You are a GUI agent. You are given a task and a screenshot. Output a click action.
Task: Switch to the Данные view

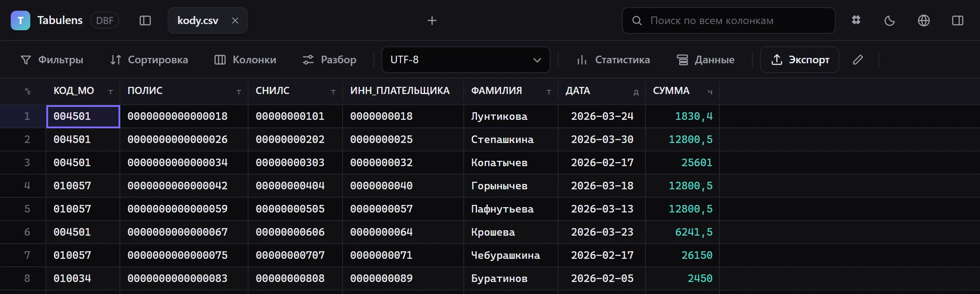(x=706, y=60)
